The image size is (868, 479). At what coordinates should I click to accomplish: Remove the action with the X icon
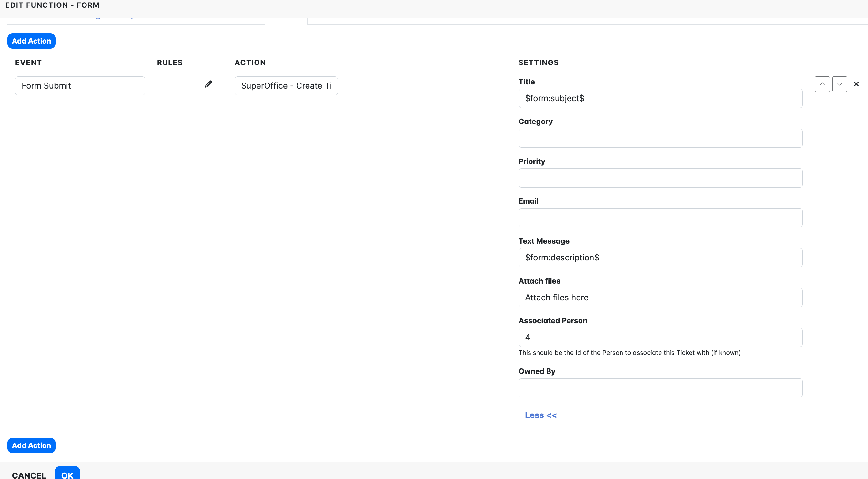[856, 84]
